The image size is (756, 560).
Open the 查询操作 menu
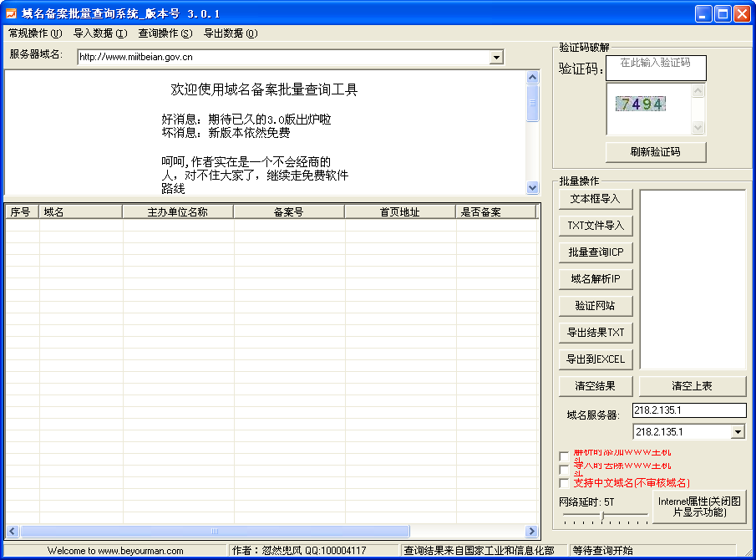pos(165,33)
